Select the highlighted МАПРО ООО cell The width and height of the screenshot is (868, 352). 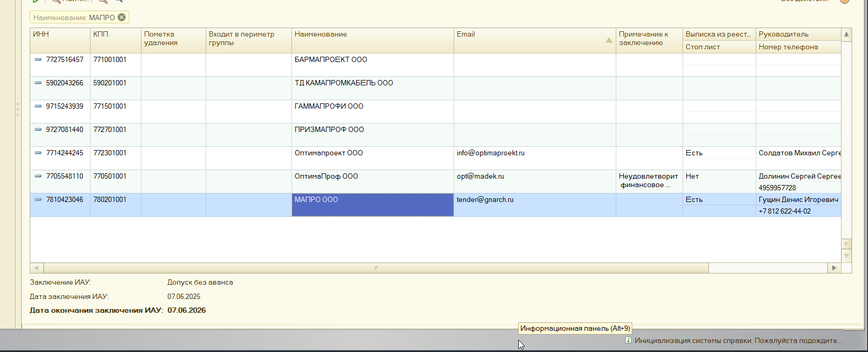[x=373, y=205]
